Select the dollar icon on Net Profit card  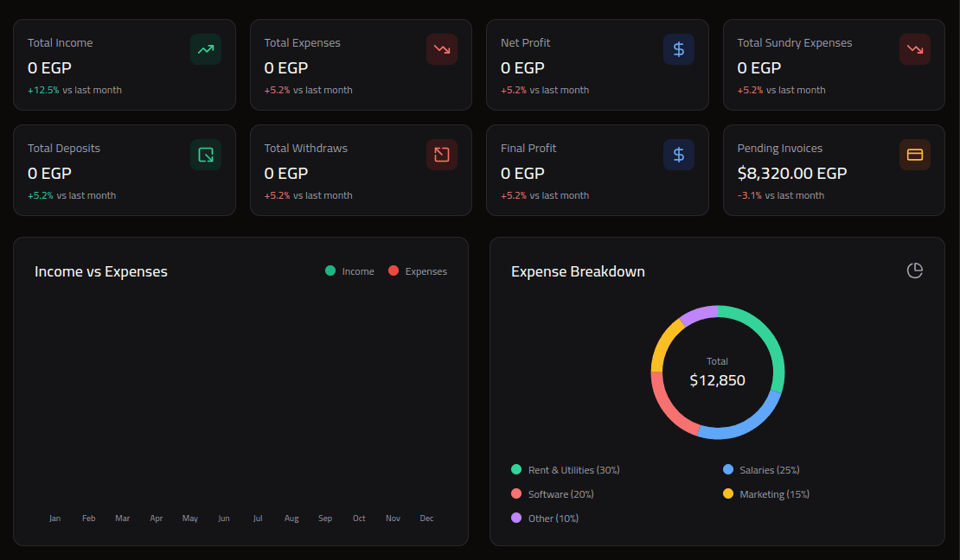coord(679,49)
